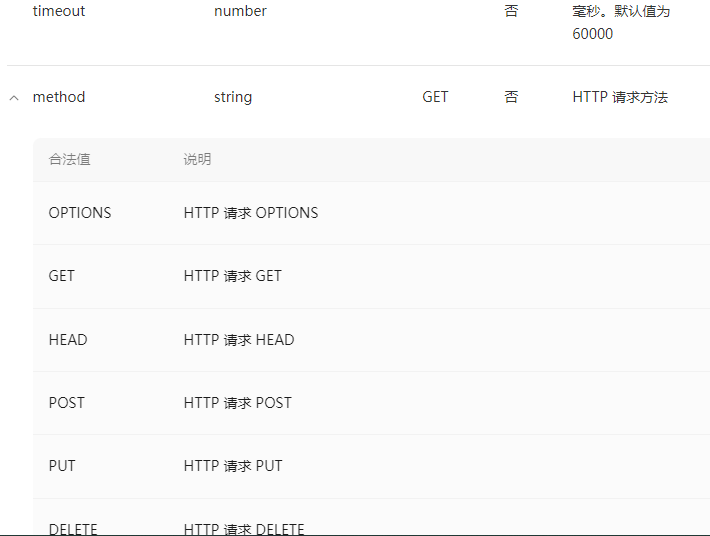Select the HEAD legal value cell
Screen dimensions: 710x536
[x=68, y=340]
